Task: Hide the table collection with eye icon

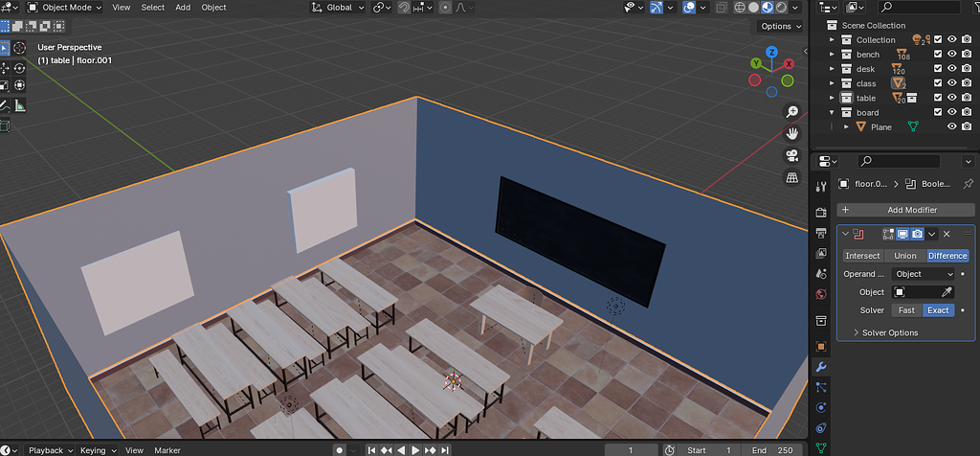Action: (952, 98)
